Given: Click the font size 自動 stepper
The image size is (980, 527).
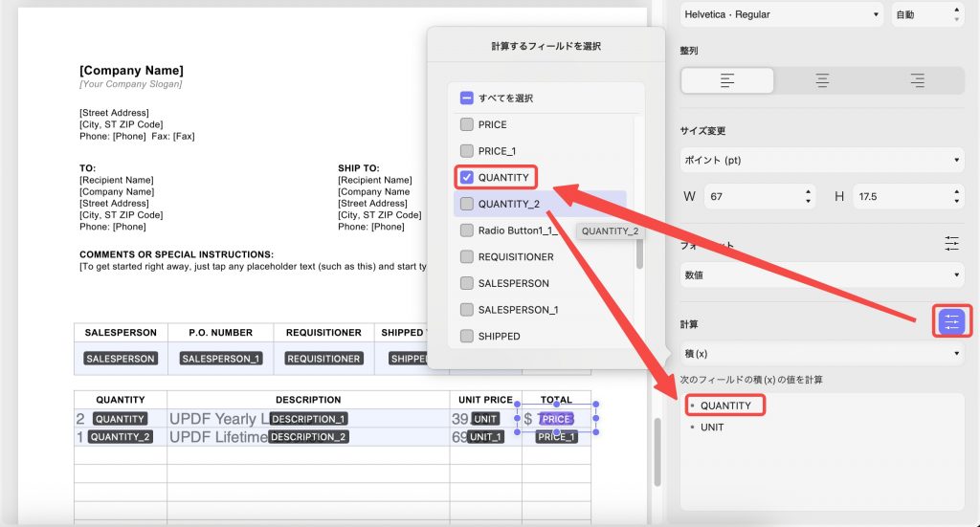Looking at the screenshot, I should (x=956, y=14).
